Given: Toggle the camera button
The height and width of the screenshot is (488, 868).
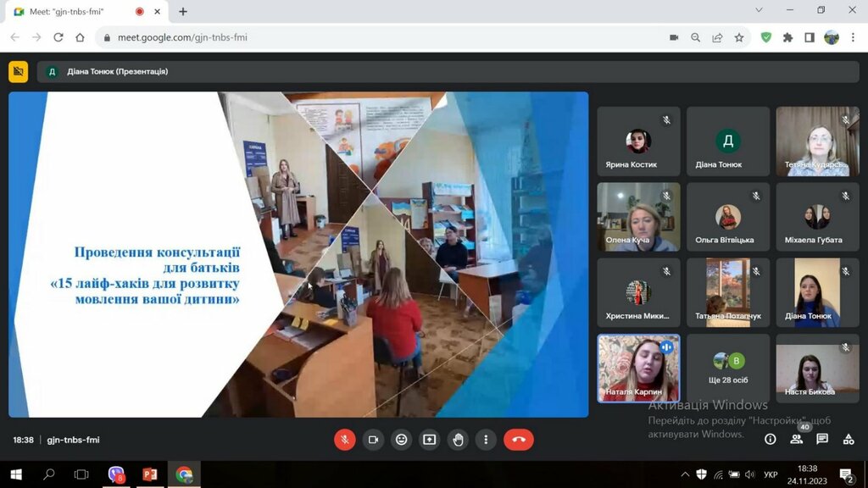Looking at the screenshot, I should [372, 440].
